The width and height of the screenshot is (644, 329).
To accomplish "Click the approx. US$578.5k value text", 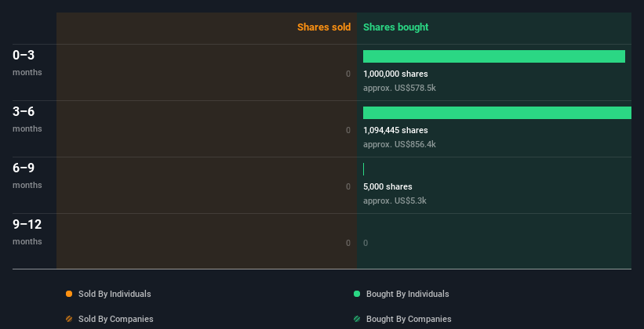I will tap(399, 88).
